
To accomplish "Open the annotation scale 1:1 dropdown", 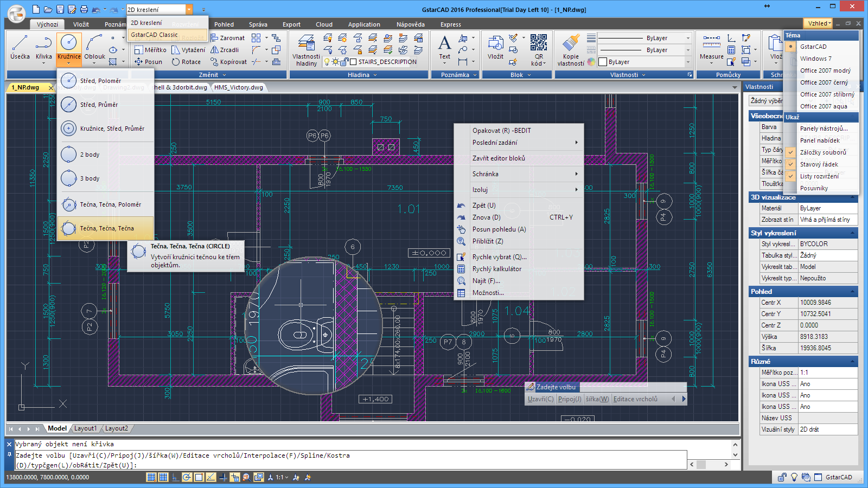I will [x=283, y=477].
